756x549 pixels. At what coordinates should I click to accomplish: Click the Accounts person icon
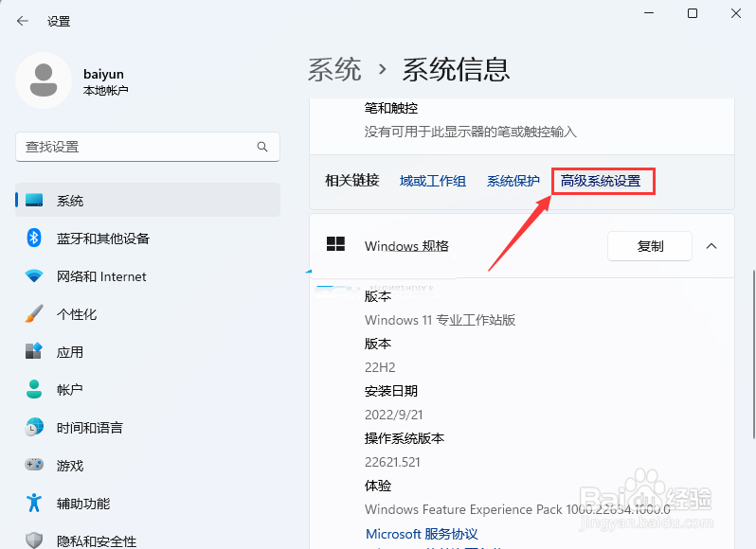tap(34, 389)
